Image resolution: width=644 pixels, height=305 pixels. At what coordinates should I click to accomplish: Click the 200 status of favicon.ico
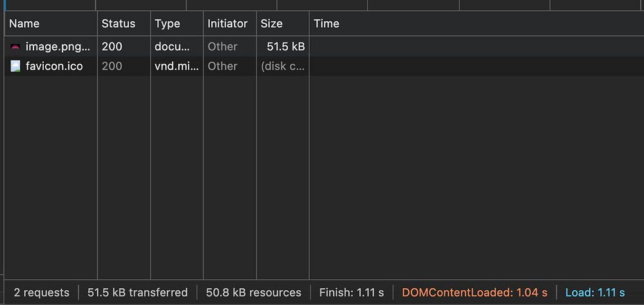(x=112, y=66)
